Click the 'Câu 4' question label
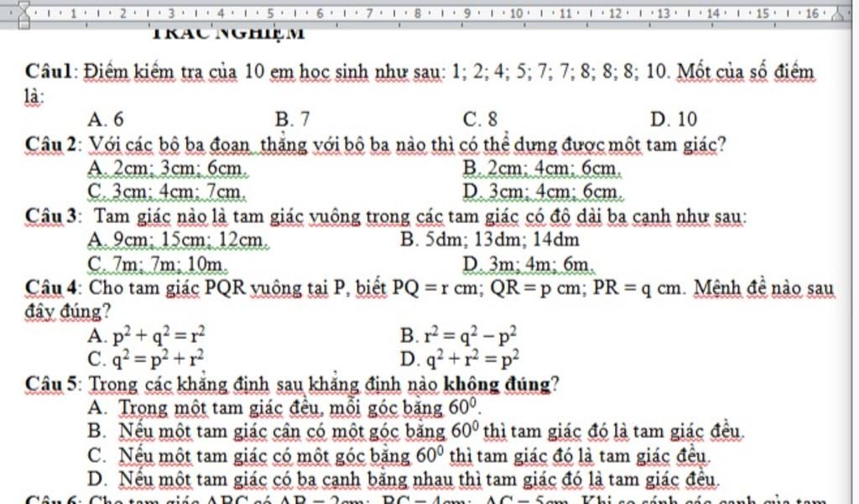The width and height of the screenshot is (859, 504). point(53,287)
